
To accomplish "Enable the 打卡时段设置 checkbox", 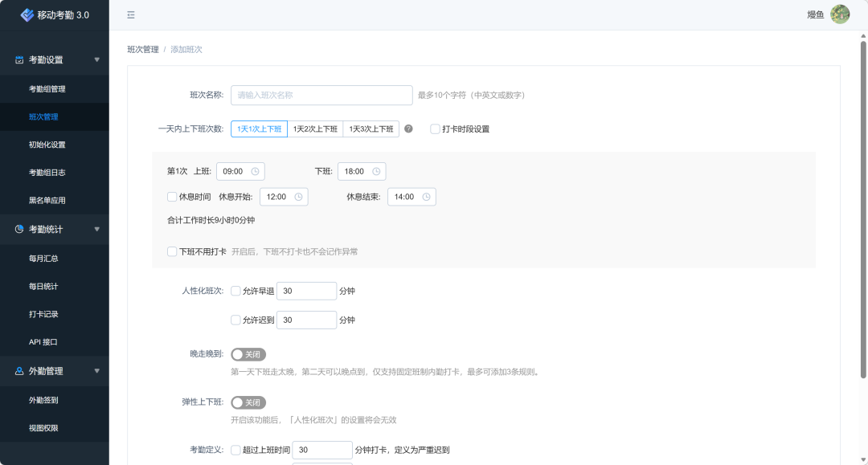I will pos(435,128).
